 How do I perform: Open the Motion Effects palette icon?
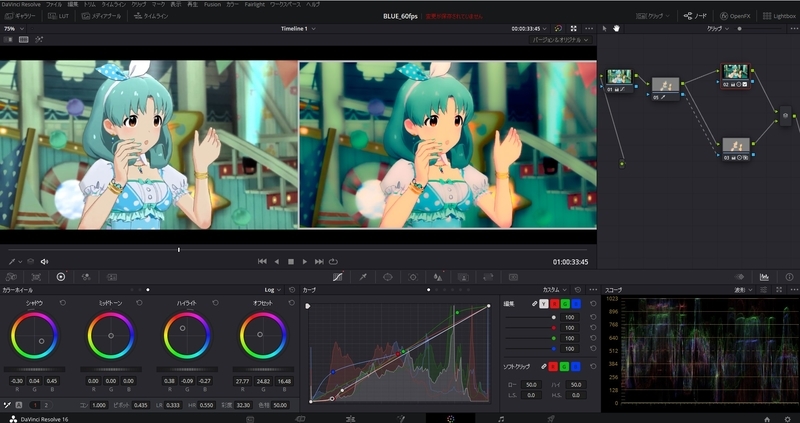pos(112,277)
